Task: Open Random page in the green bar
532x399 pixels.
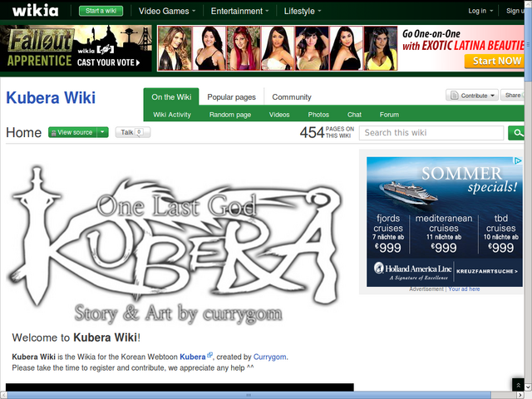Action: click(x=230, y=115)
